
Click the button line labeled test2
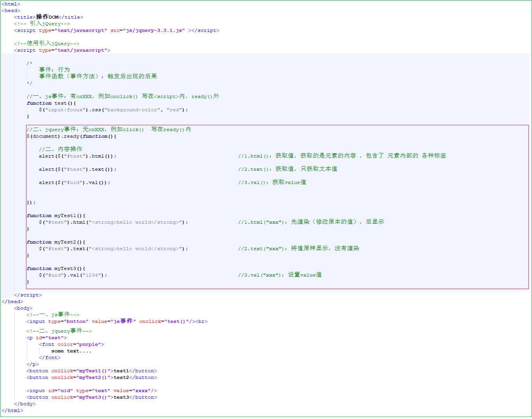[x=92, y=377]
